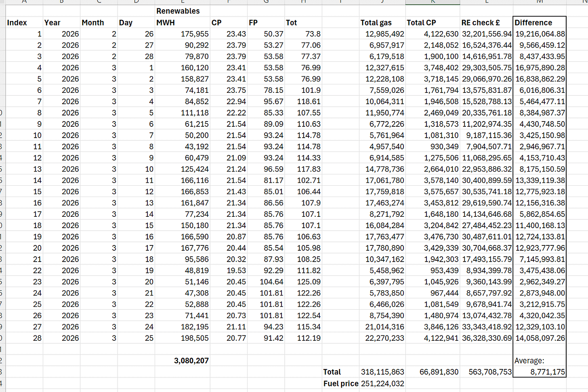Screen dimensions: 588x392
Task: Click the 'MWH' header cell
Action: click(x=183, y=23)
